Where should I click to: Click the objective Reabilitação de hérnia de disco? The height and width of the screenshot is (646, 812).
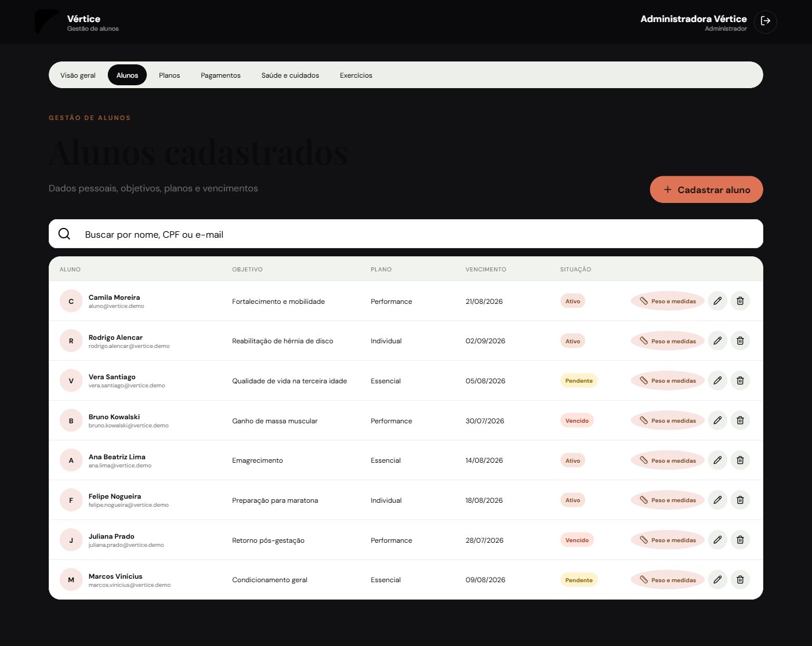[282, 341]
